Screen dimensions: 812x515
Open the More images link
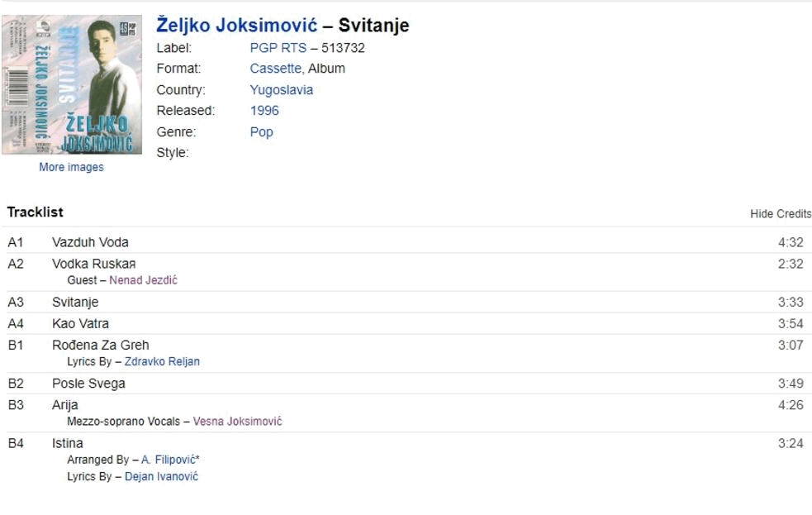point(72,167)
